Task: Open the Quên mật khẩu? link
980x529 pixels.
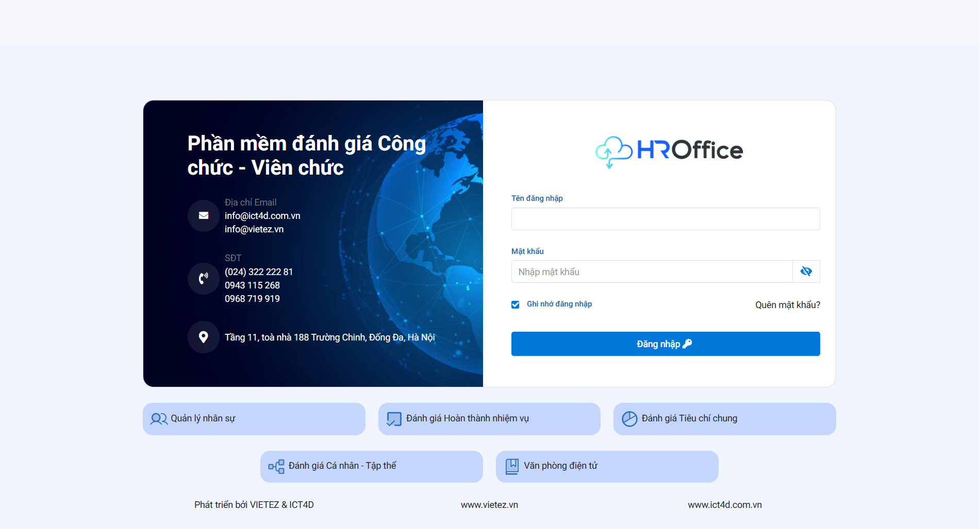Action: pos(787,305)
